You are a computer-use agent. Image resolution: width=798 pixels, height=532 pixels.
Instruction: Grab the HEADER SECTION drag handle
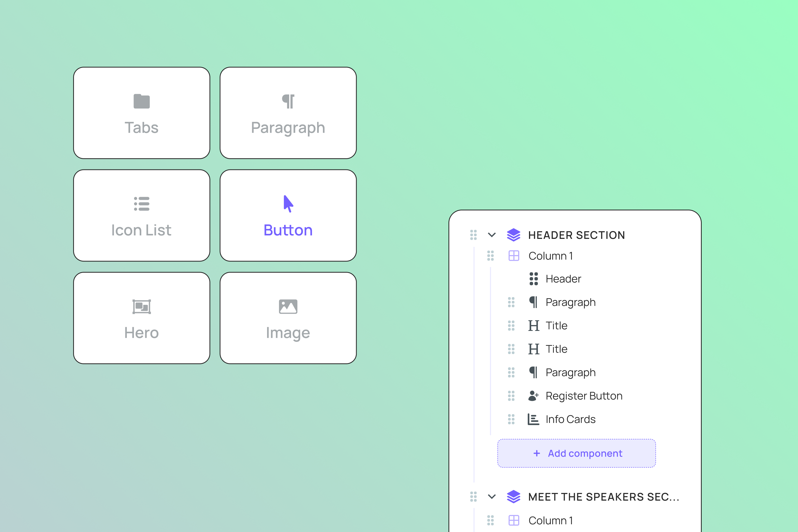pyautogui.click(x=473, y=235)
